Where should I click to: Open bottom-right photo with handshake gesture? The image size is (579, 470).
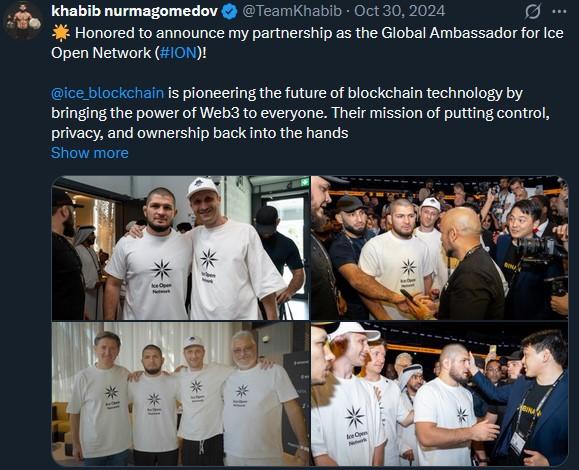439,394
